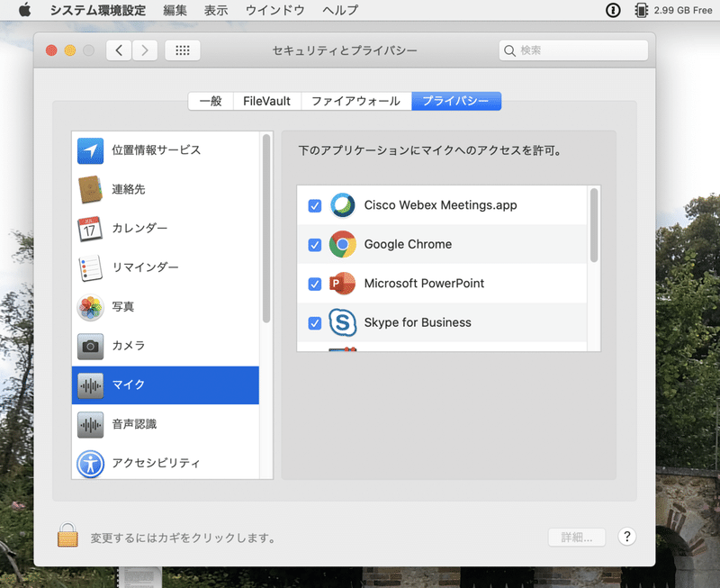The width and height of the screenshot is (720, 588).
Task: Click the カレンダー label
Action: 139,229
